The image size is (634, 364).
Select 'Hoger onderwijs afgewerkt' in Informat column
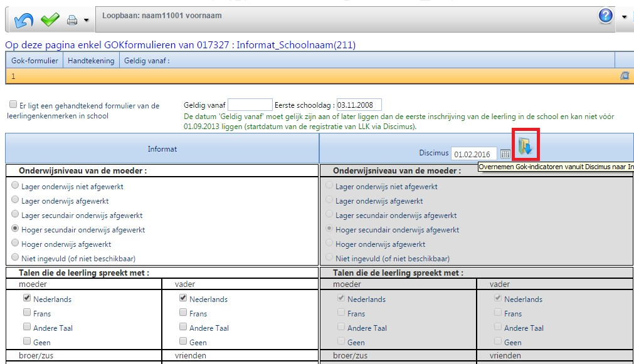click(15, 243)
